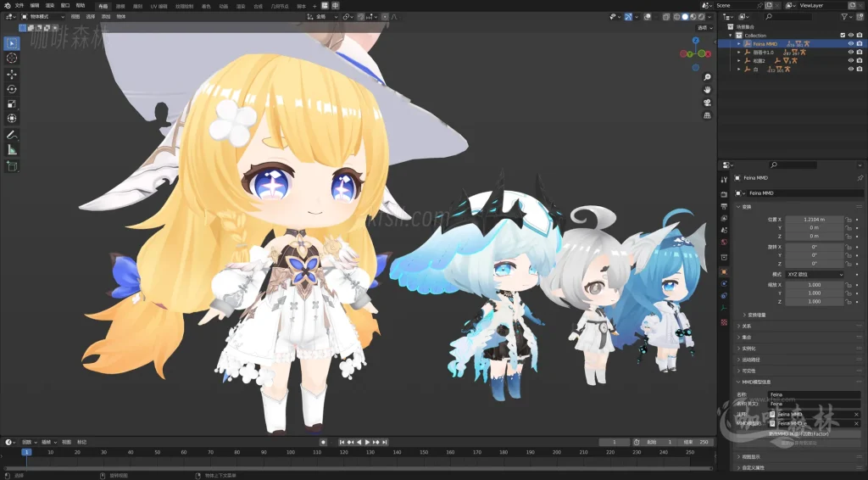
Task: Switch to wireframe viewport shading
Action: pyautogui.click(x=677, y=17)
